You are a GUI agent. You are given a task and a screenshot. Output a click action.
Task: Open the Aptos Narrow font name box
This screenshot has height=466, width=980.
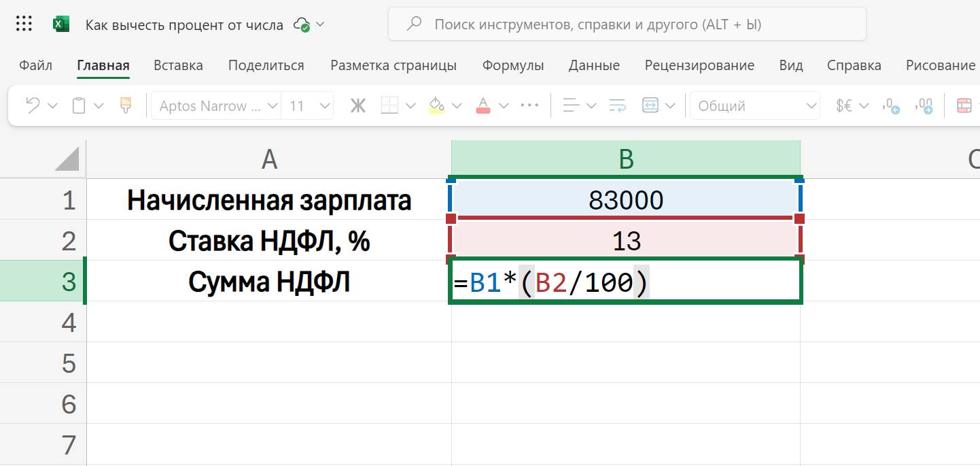(216, 105)
